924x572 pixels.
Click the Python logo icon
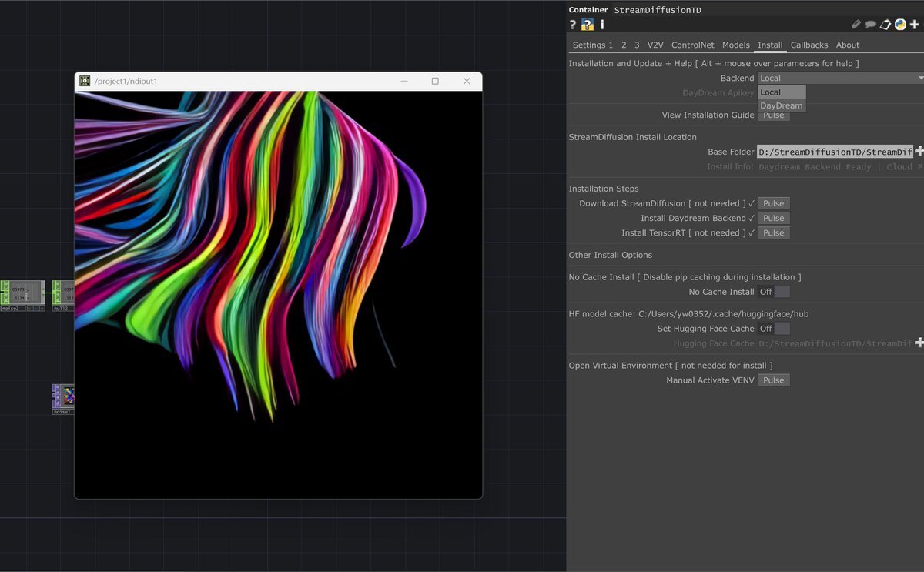(x=899, y=25)
